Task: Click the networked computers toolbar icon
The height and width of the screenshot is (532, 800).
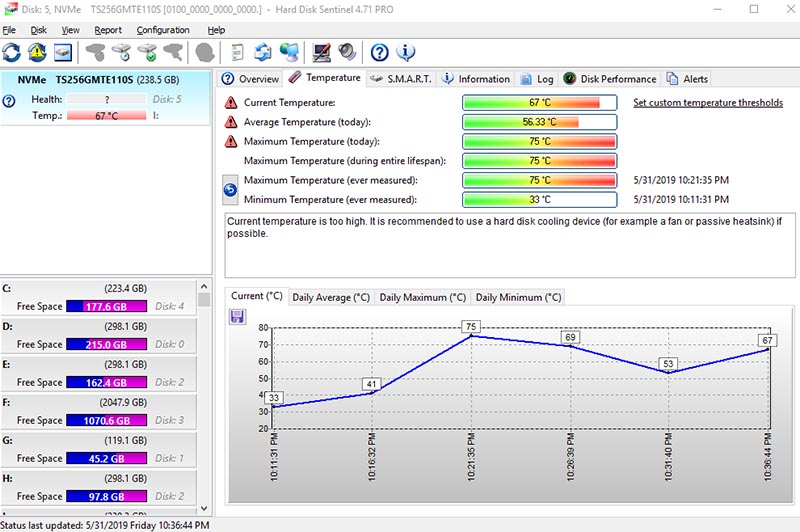Action: [289, 52]
